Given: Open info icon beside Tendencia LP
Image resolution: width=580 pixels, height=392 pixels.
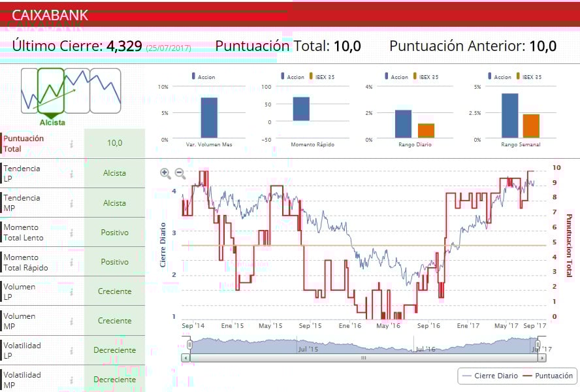Looking at the screenshot, I should point(72,174).
